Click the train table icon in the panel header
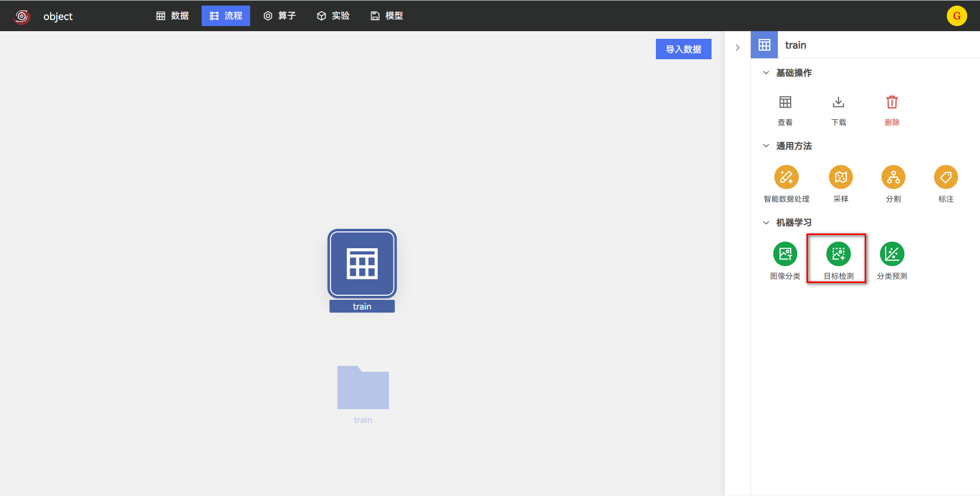This screenshot has height=496, width=980. [x=764, y=45]
